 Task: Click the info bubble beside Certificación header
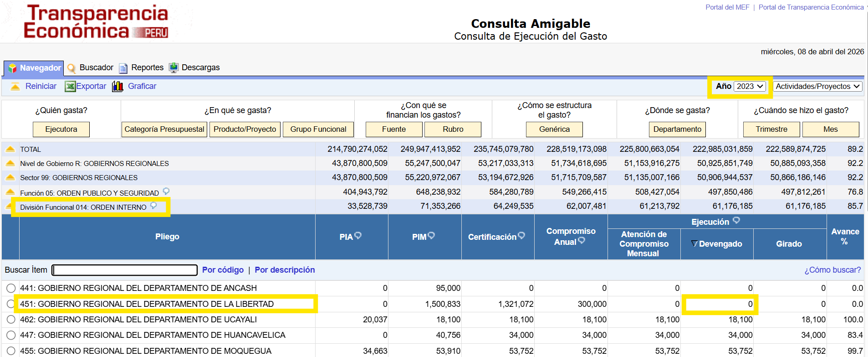click(x=521, y=235)
